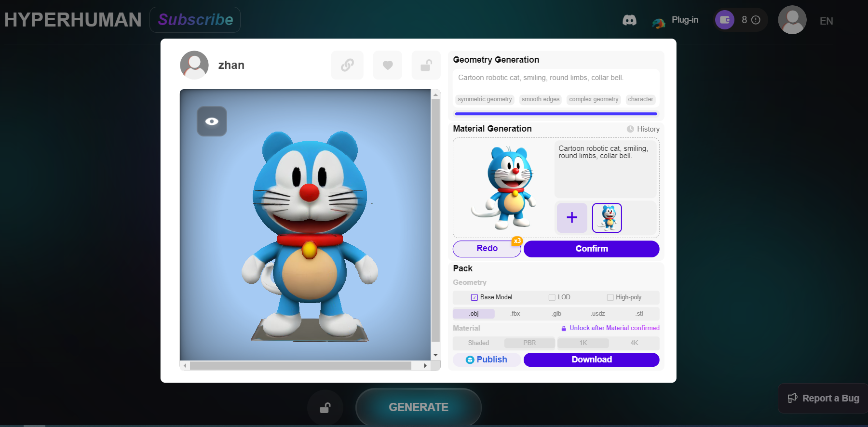This screenshot has width=868, height=427.
Task: Click the purple wallet credits icon
Action: [x=724, y=20]
